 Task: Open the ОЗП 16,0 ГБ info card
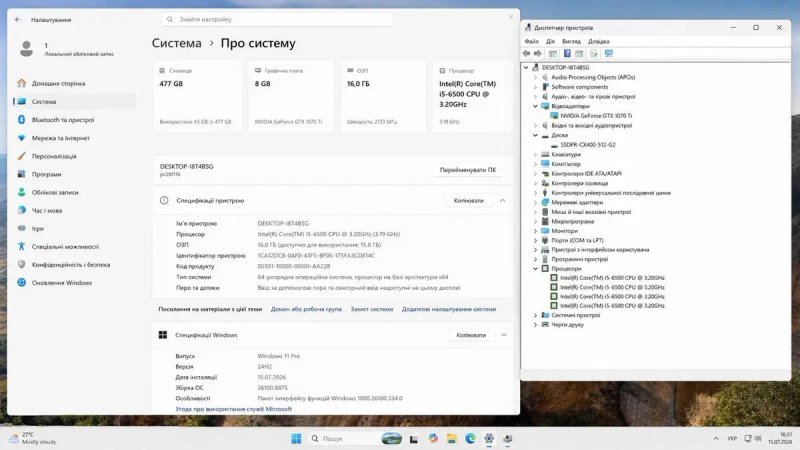(384, 96)
